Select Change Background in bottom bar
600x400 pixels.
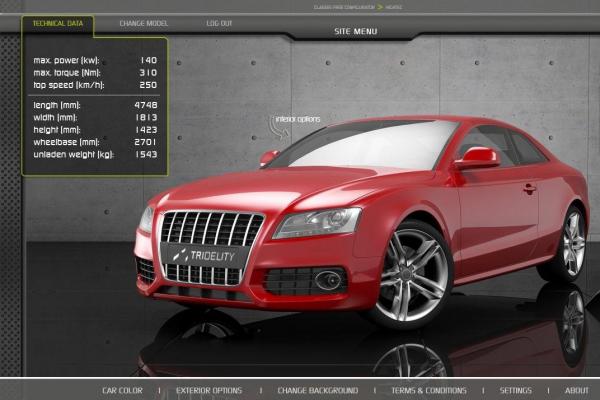coord(317,390)
